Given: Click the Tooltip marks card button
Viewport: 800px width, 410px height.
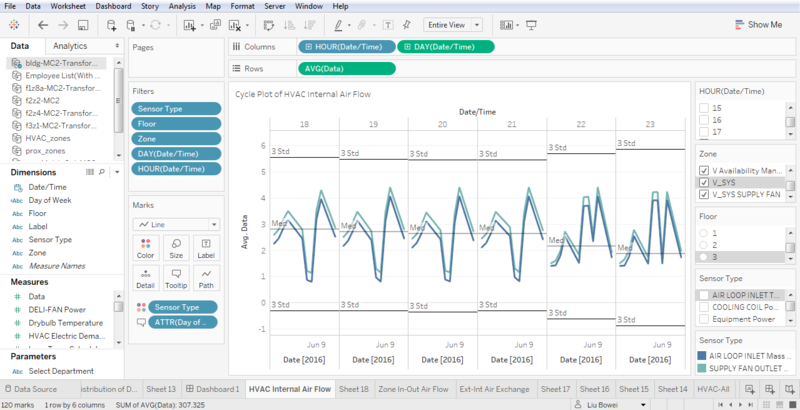Looking at the screenshot, I should [x=176, y=278].
